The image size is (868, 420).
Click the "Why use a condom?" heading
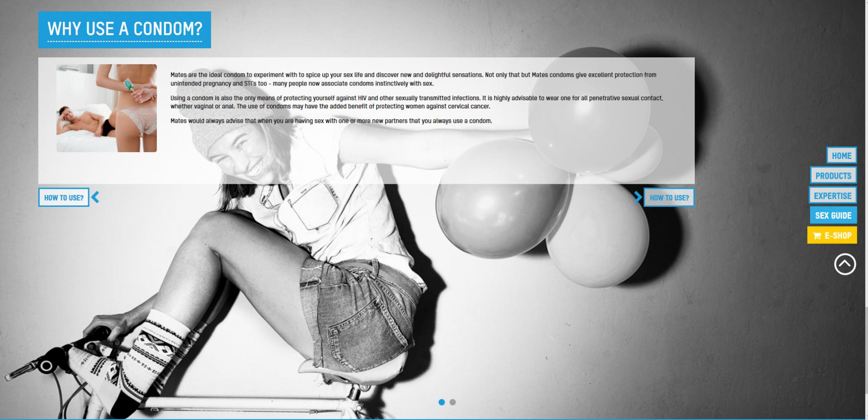point(125,29)
